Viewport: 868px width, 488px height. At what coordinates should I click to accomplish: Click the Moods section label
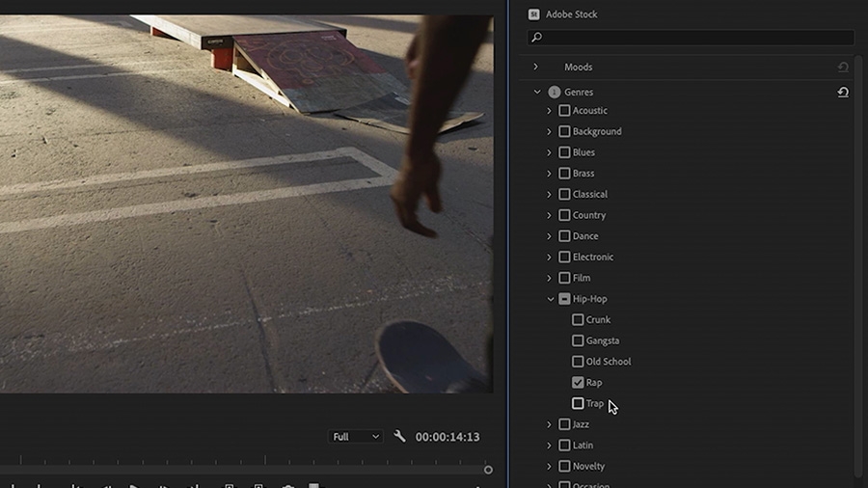tap(578, 67)
